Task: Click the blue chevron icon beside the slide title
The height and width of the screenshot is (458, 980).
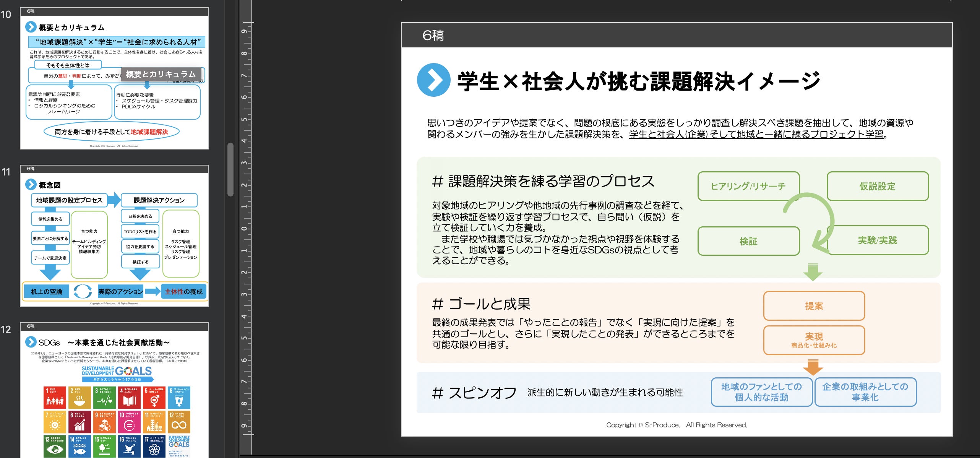Action: 433,80
